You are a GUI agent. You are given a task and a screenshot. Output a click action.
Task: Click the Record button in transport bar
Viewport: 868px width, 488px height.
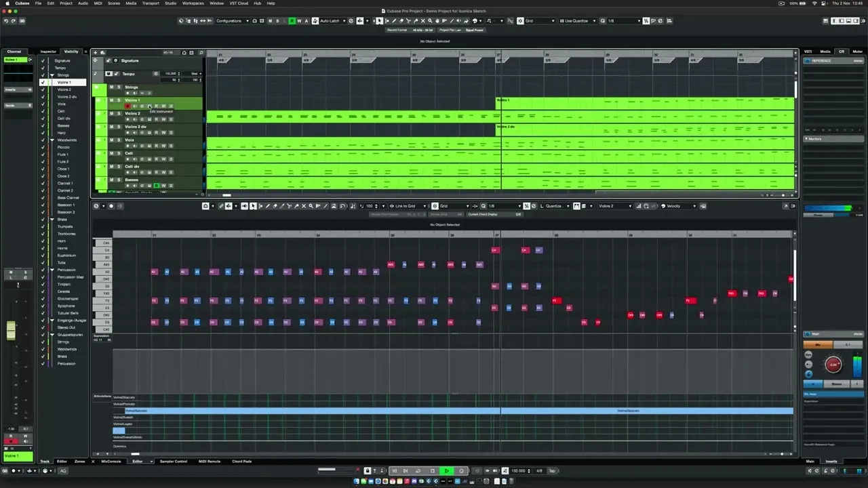(461, 470)
